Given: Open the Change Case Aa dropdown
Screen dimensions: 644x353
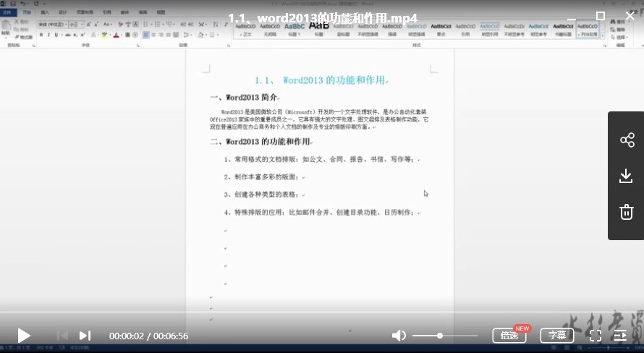Looking at the screenshot, I should [108, 24].
